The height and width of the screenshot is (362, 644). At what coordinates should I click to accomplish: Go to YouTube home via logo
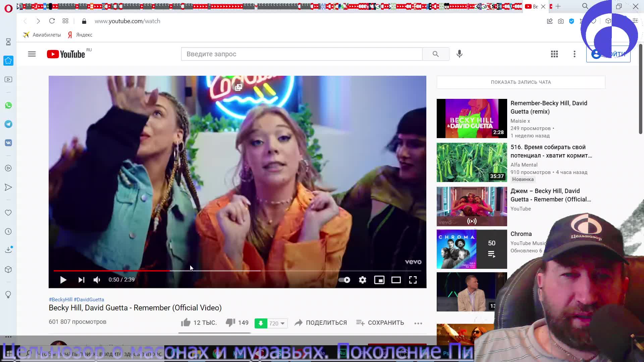coord(66,54)
